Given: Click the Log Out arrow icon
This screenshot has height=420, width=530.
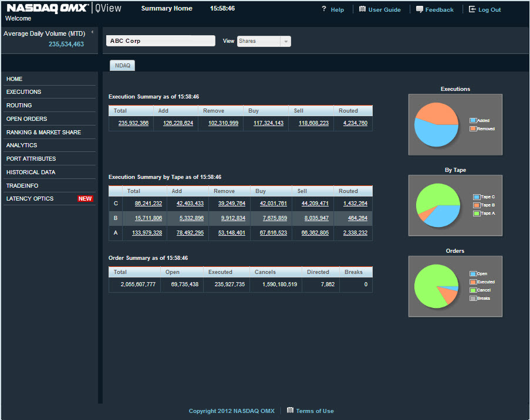Looking at the screenshot, I should pos(472,9).
